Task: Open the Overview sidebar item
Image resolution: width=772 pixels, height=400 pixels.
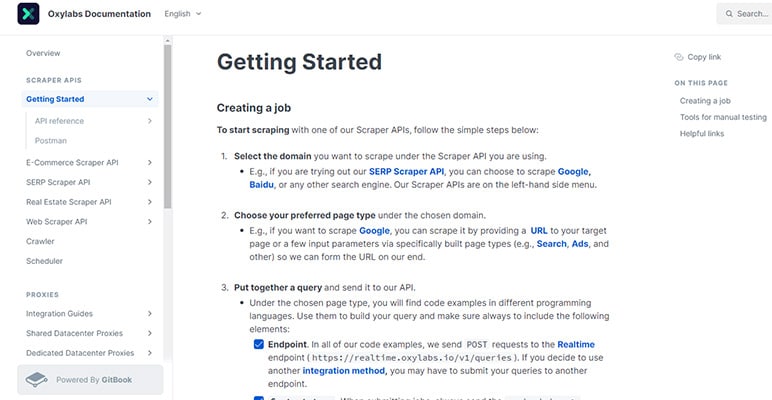Action: tap(43, 53)
